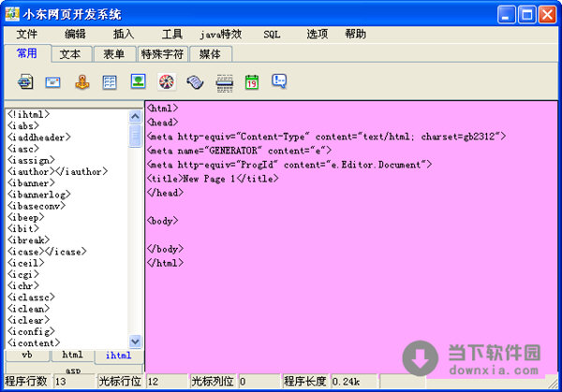Screen dimensions: 562x392
Task: Select <iauthor></iauthor> in the tag list
Action: point(57,172)
